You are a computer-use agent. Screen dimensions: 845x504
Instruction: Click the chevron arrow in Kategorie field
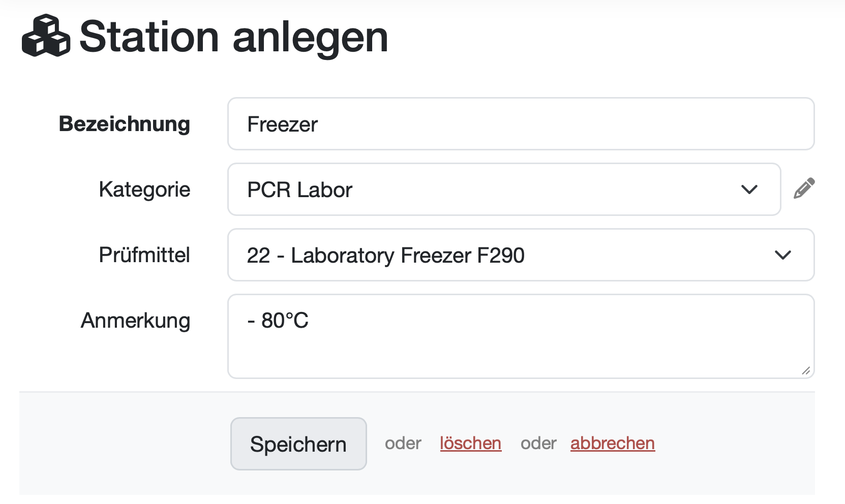coord(749,190)
